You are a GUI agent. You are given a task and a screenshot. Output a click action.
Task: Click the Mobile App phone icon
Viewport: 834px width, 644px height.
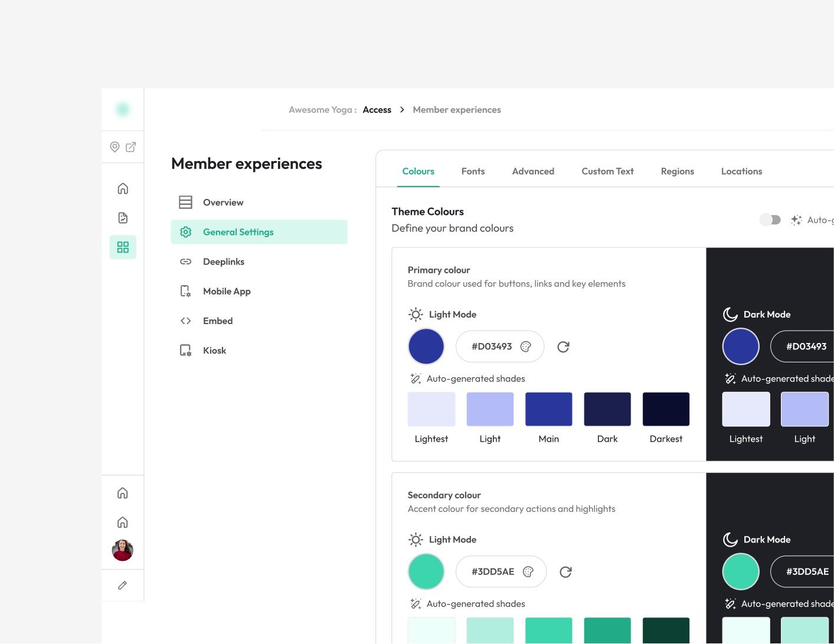[x=185, y=291]
